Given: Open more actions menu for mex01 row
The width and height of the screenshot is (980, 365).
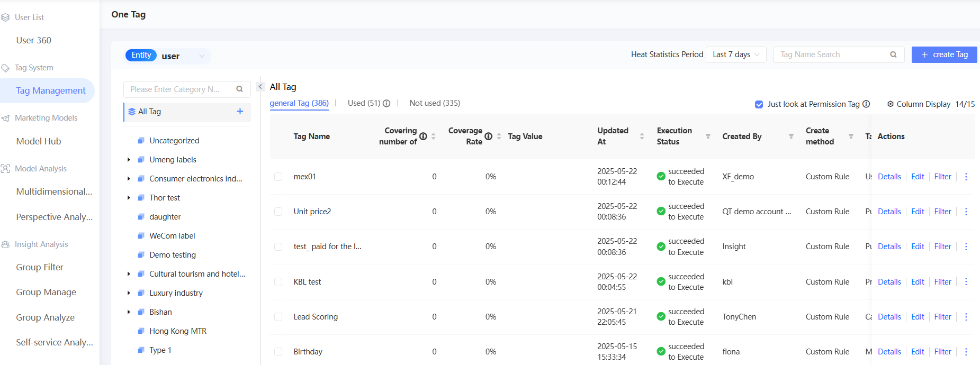Looking at the screenshot, I should [x=966, y=177].
